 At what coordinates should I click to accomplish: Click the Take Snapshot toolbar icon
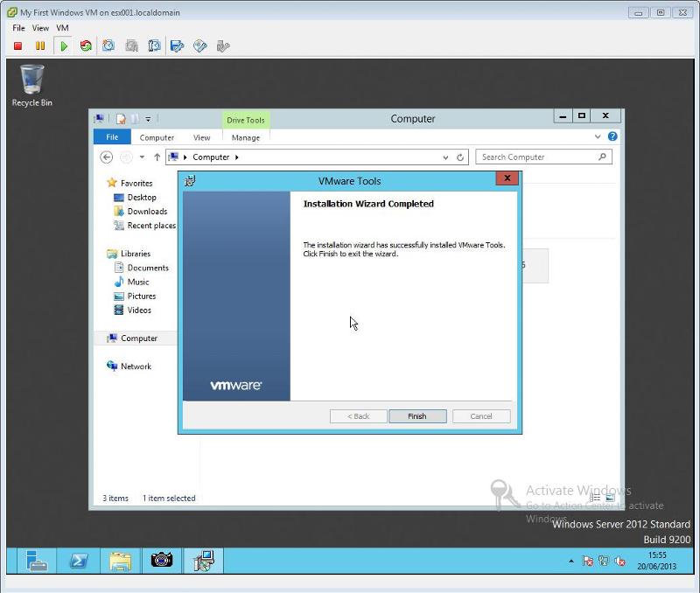coord(108,45)
